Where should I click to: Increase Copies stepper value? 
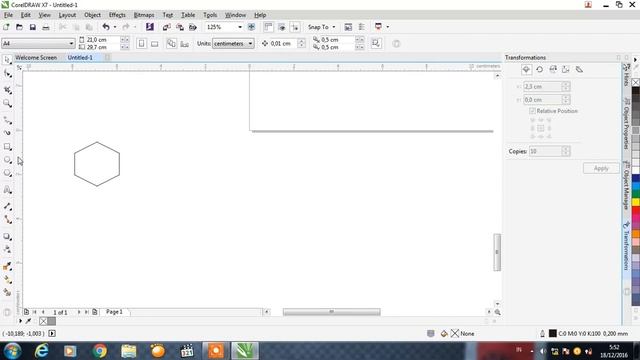(566, 149)
